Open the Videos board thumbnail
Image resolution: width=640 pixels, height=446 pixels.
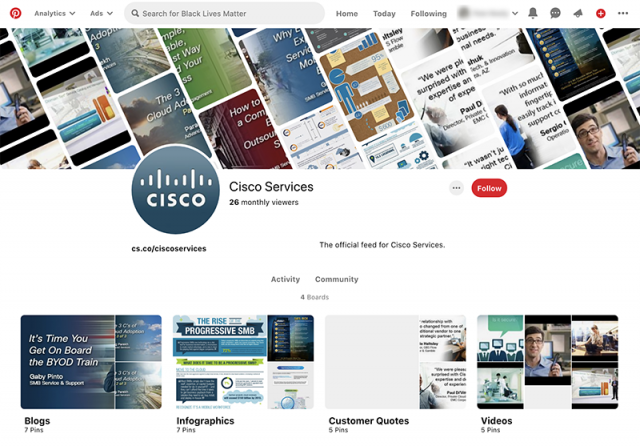click(x=547, y=362)
